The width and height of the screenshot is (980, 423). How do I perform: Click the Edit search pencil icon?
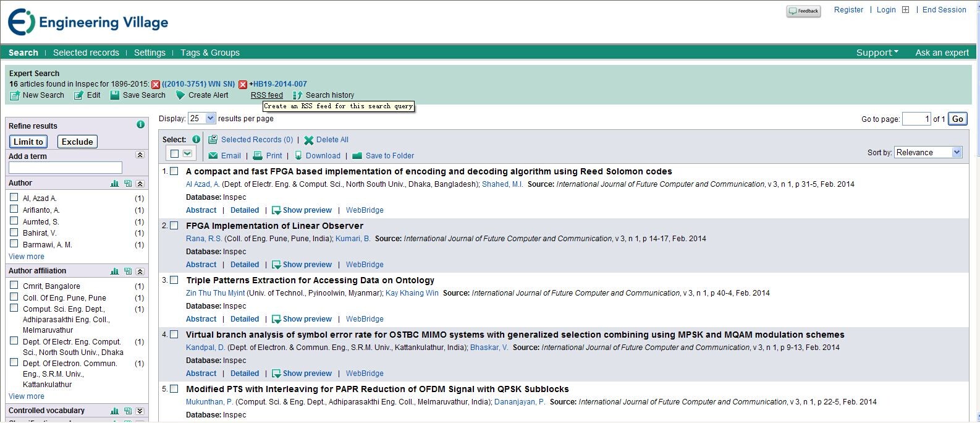click(78, 95)
